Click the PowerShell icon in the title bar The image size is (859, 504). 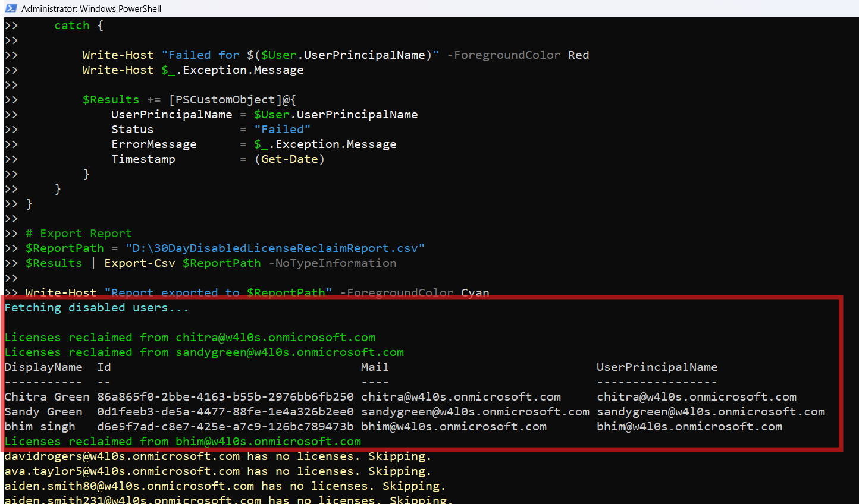point(11,8)
